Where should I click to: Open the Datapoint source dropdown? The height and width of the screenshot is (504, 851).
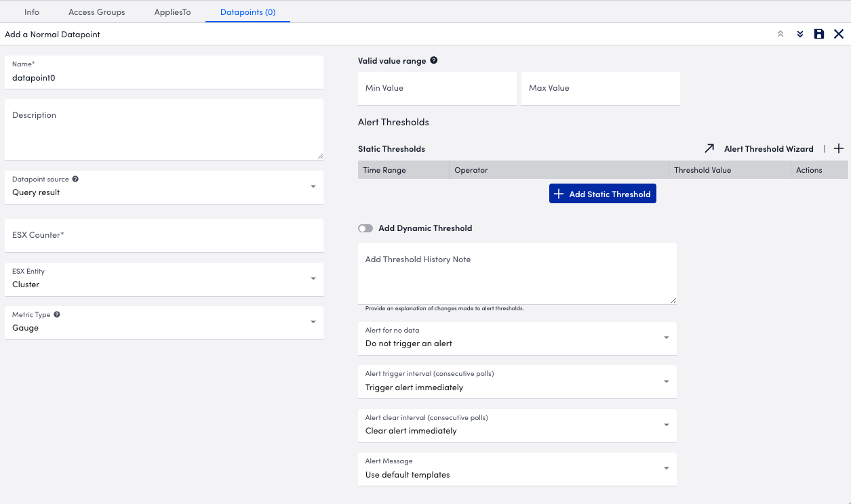pos(163,187)
